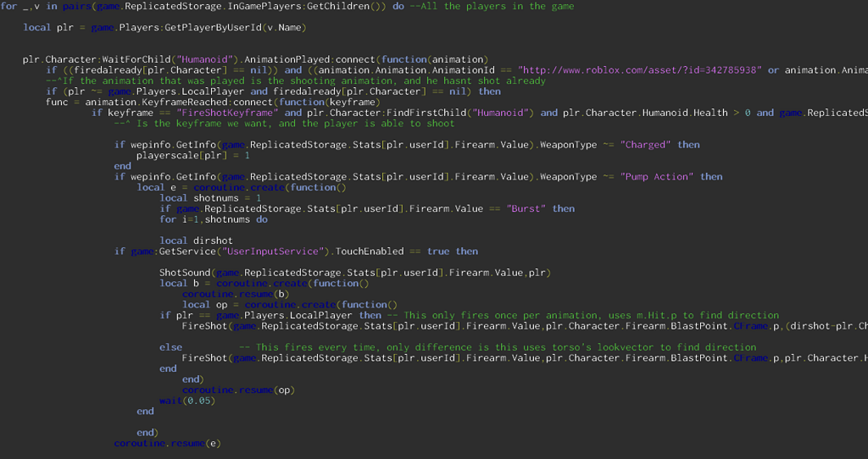868x459 pixels.
Task: Click "coroutine.resume(b)" statement
Action: click(x=236, y=294)
